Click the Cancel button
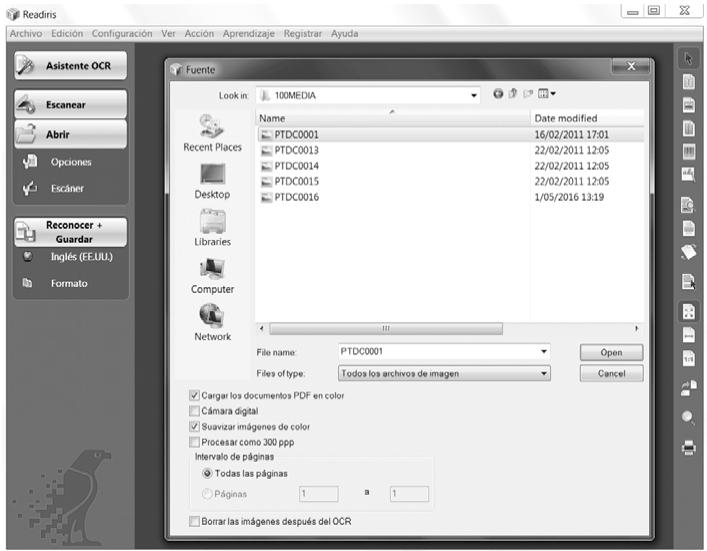Viewport: 707px width, 551px height. tap(611, 373)
